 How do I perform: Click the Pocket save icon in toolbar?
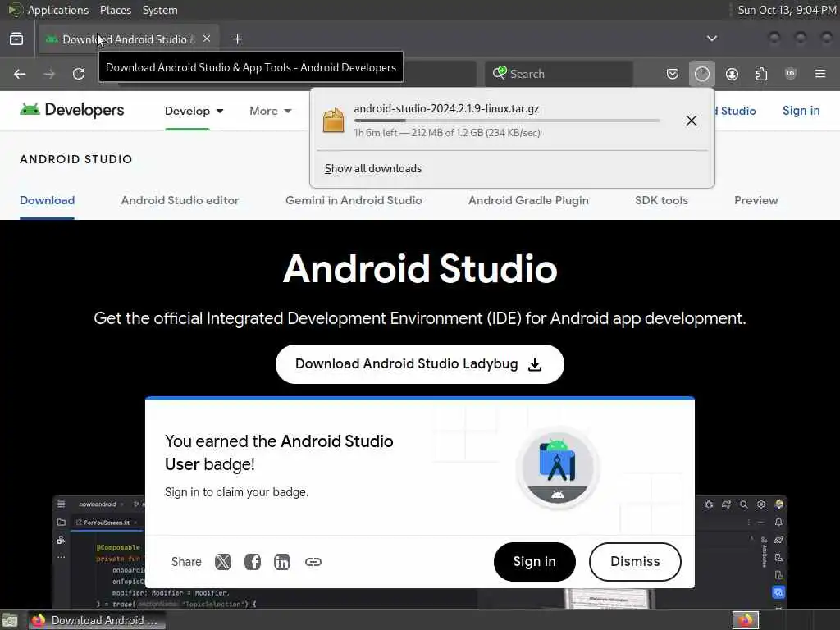click(x=673, y=74)
